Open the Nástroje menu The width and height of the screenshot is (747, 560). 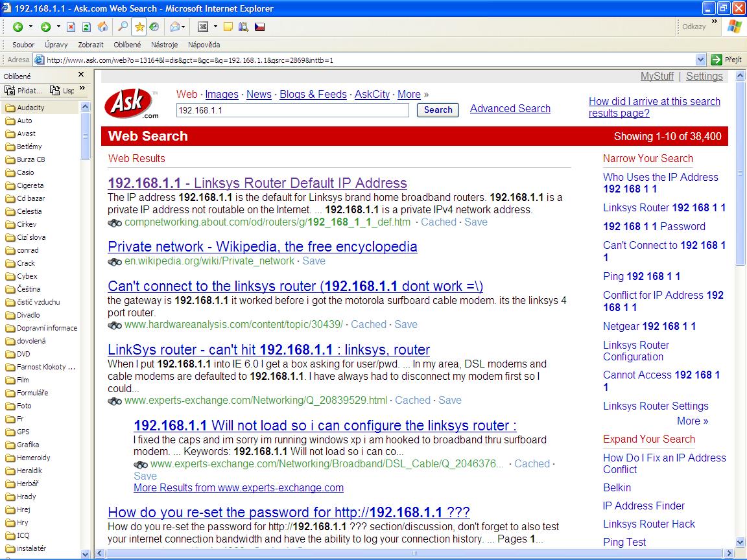[x=164, y=45]
